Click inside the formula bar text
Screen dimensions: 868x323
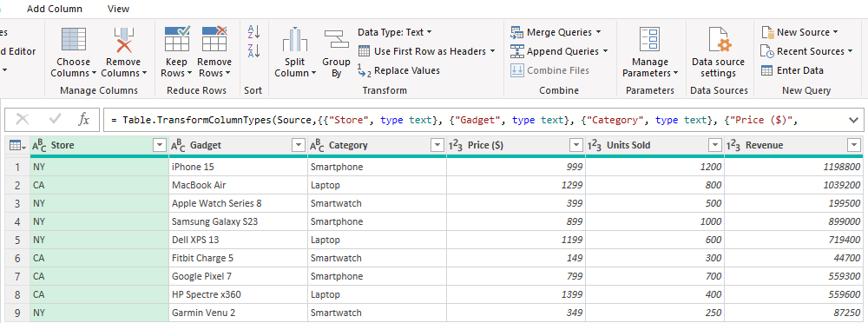[454, 120]
